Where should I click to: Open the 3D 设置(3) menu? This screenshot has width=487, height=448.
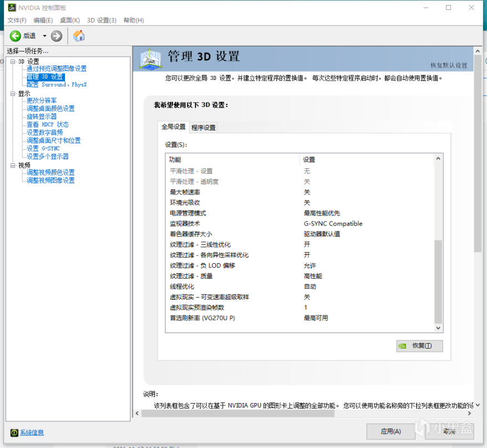coord(102,20)
